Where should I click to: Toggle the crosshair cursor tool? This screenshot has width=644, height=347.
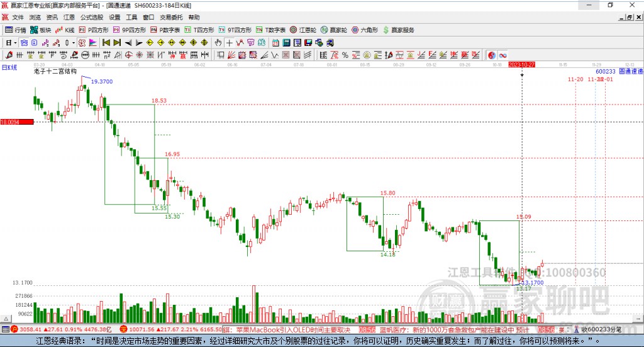229,43
